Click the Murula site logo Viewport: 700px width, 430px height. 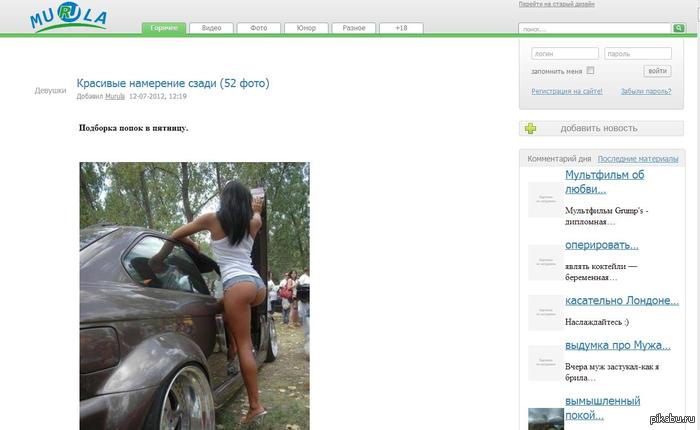click(68, 17)
